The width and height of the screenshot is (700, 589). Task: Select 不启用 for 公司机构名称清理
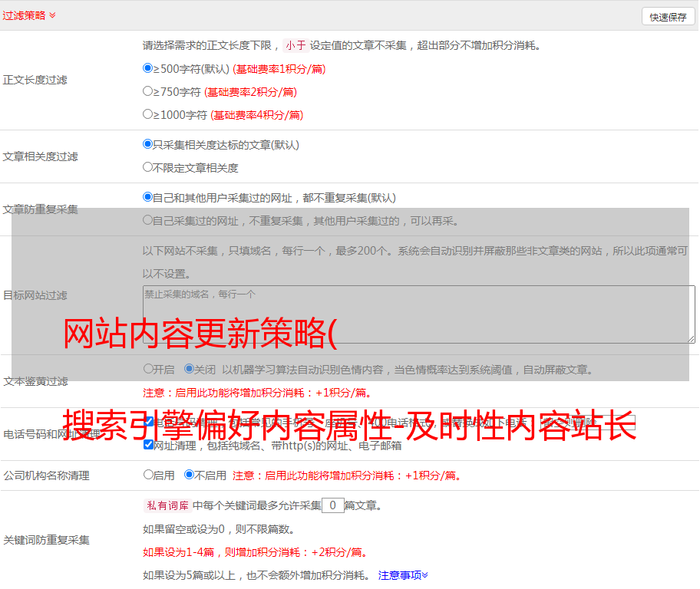[189, 474]
